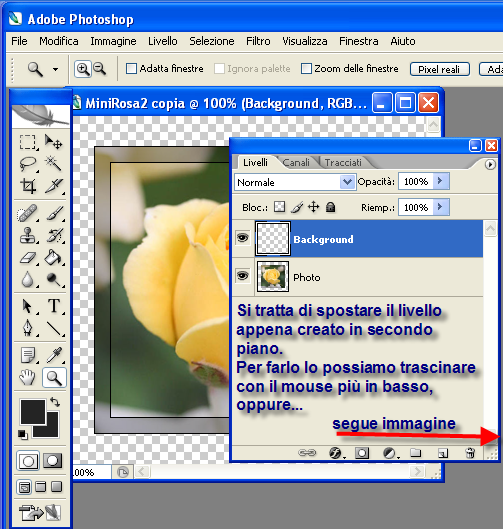Select the Lasso tool

pos(28,164)
